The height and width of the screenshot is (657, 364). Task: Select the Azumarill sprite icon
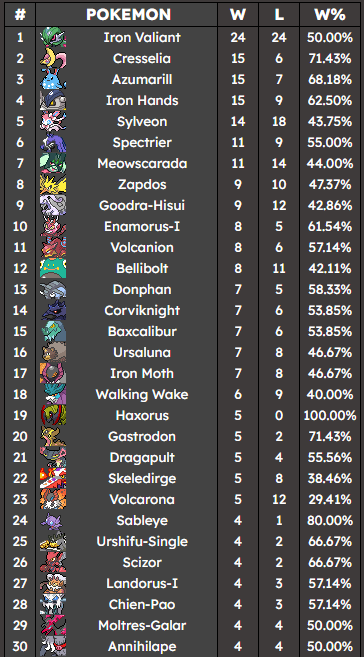point(53,80)
